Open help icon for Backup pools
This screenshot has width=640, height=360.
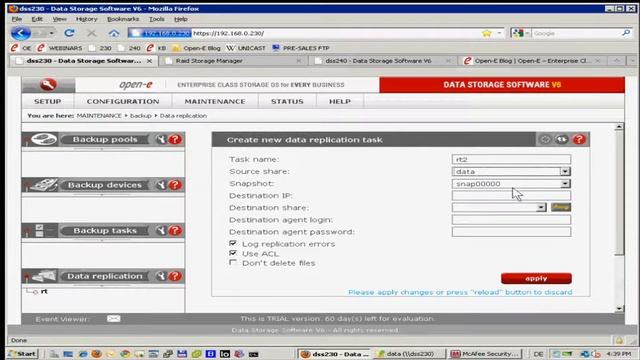(175, 140)
